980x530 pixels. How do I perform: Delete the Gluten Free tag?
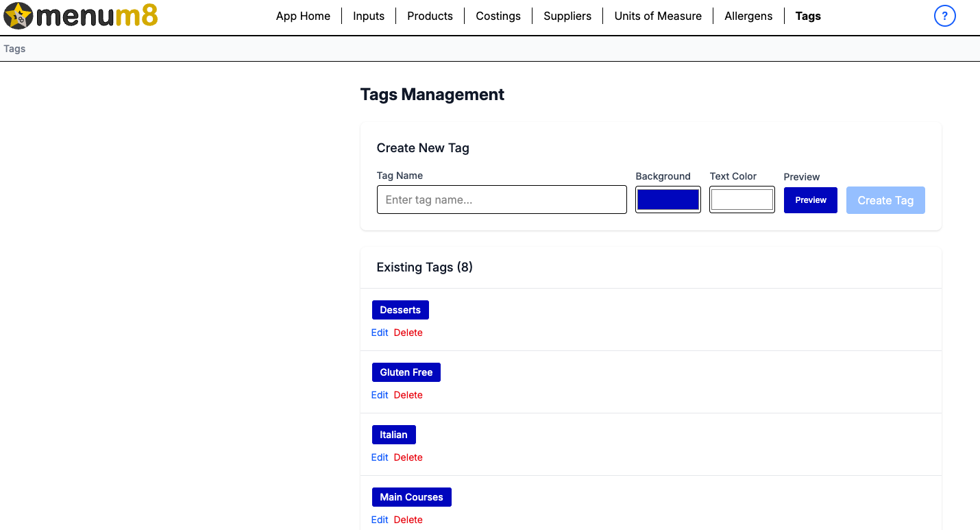pyautogui.click(x=408, y=395)
